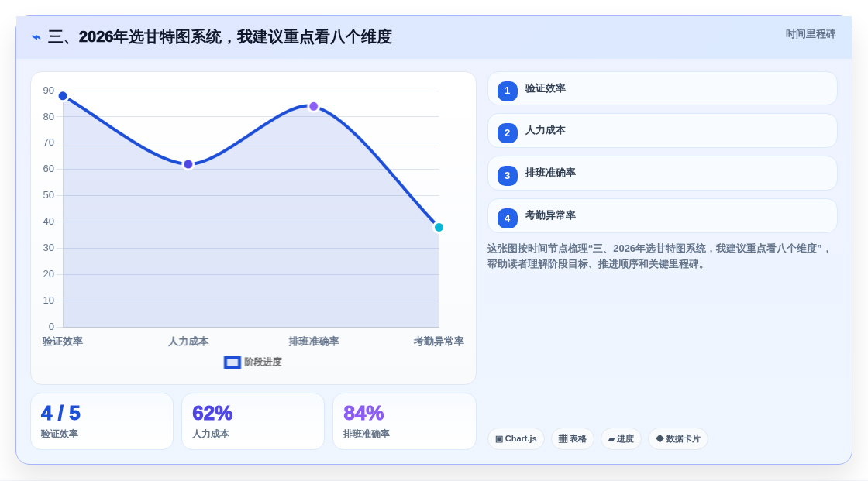Click the 考勤异常率 cyan data point
The height and width of the screenshot is (481, 868).
point(439,228)
